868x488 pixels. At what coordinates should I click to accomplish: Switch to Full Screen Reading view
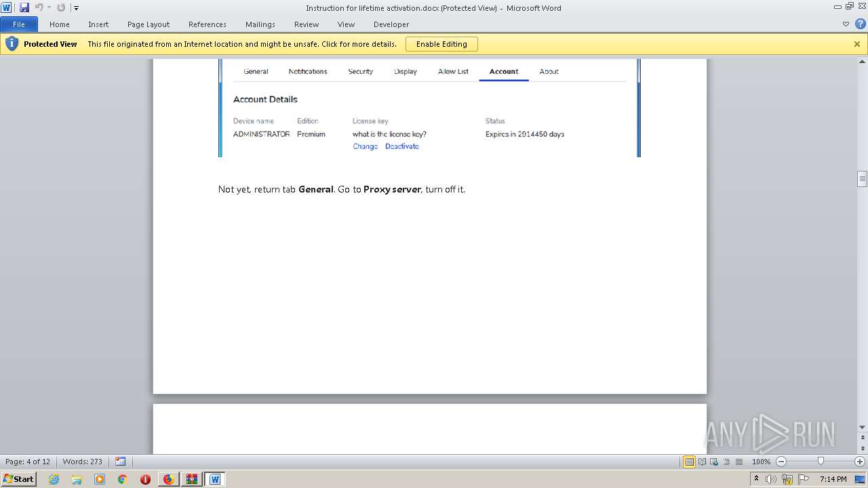702,462
